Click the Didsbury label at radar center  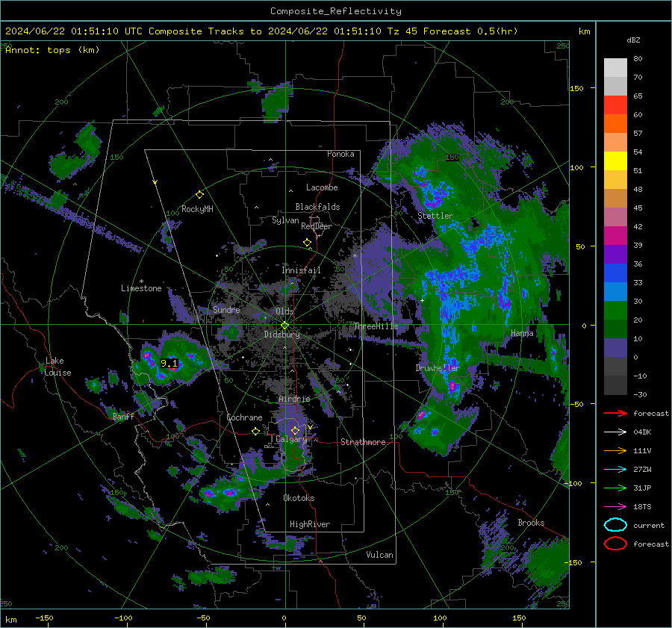[x=282, y=335]
